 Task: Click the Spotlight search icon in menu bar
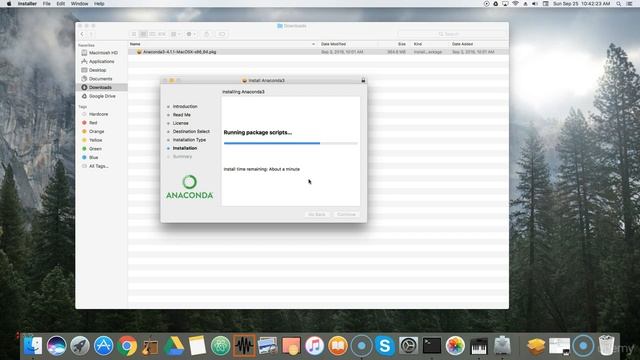[619, 4]
